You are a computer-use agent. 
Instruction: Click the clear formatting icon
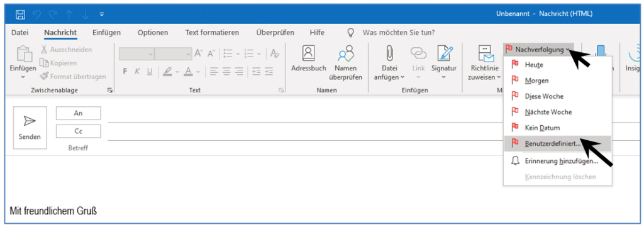pos(275,54)
